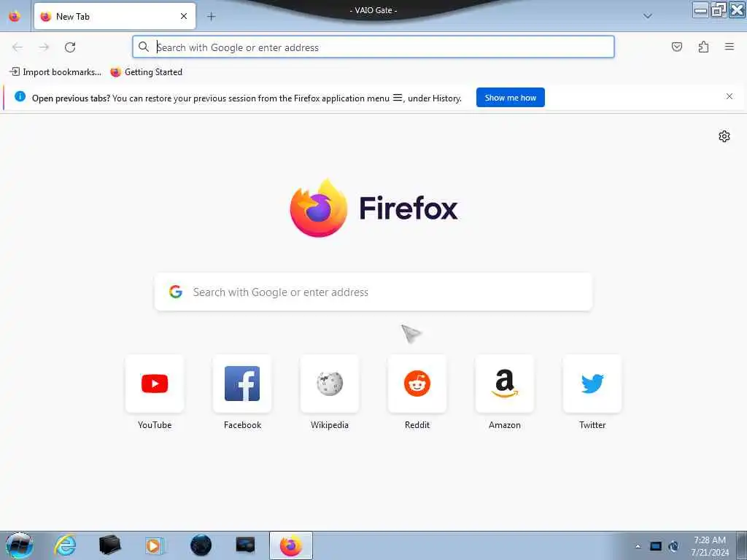Click the Firefox taskbar button

tap(291, 545)
